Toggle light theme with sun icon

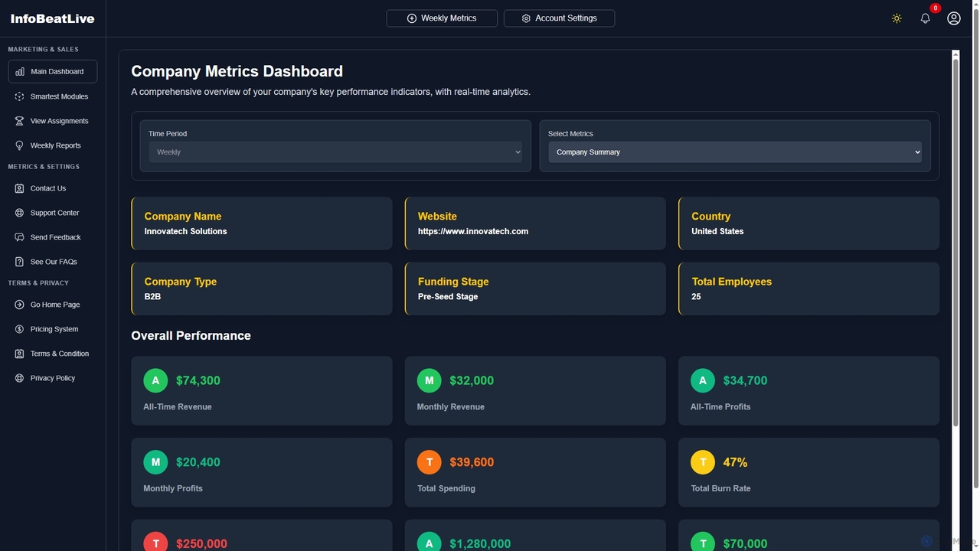897,18
